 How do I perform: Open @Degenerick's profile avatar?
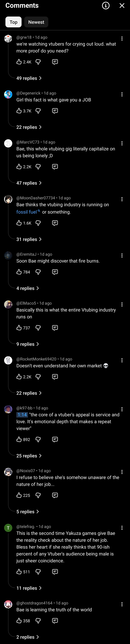(x=8, y=95)
